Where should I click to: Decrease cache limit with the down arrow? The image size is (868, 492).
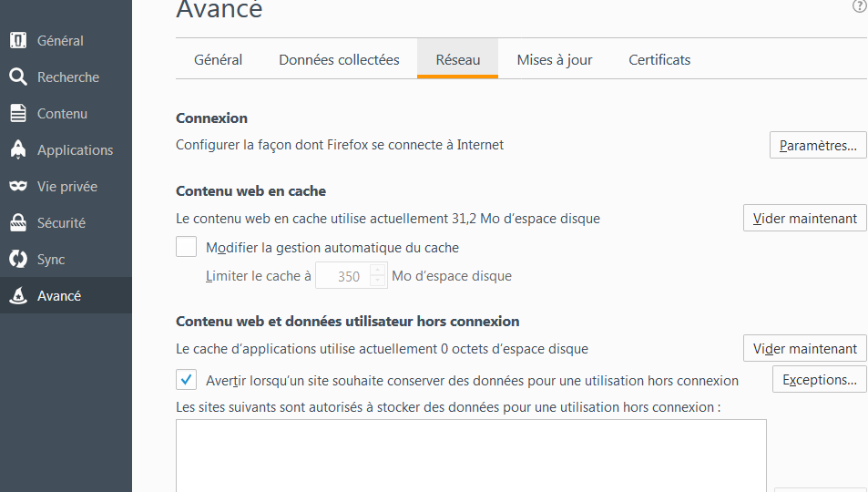378,281
